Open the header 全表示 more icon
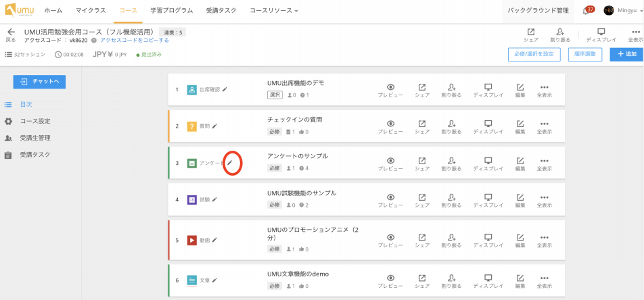 pyautogui.click(x=635, y=35)
